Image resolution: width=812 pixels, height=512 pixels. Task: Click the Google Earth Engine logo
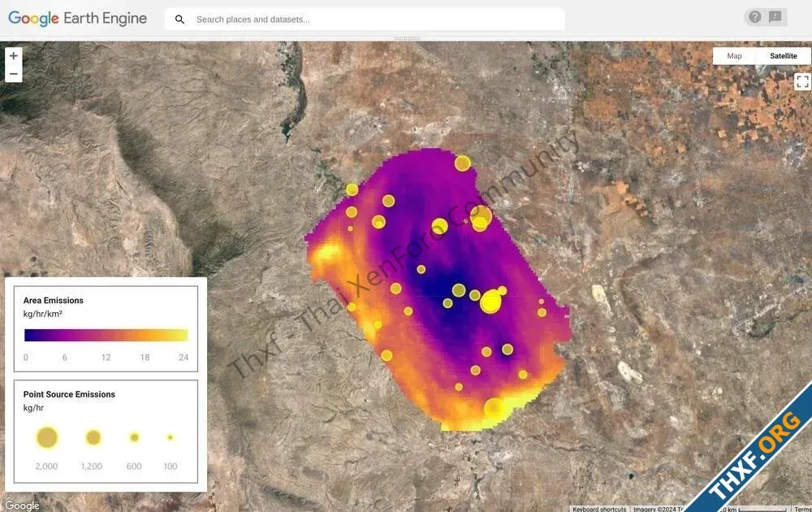78,19
